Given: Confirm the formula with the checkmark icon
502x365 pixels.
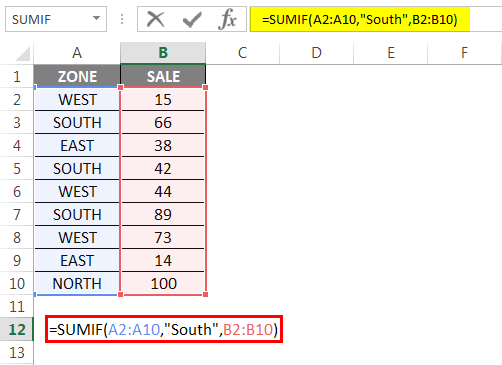Looking at the screenshot, I should (x=192, y=19).
